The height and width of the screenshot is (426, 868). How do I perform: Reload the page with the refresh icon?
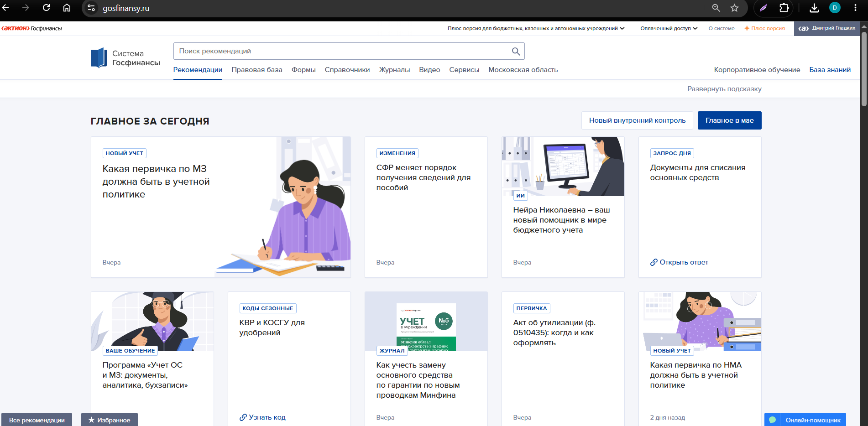[46, 8]
